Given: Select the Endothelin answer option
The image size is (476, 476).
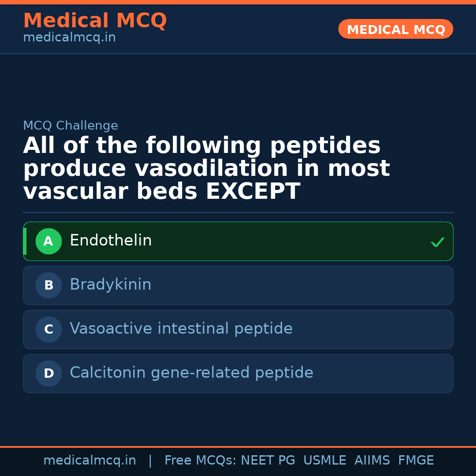Looking at the screenshot, I should click(238, 241).
